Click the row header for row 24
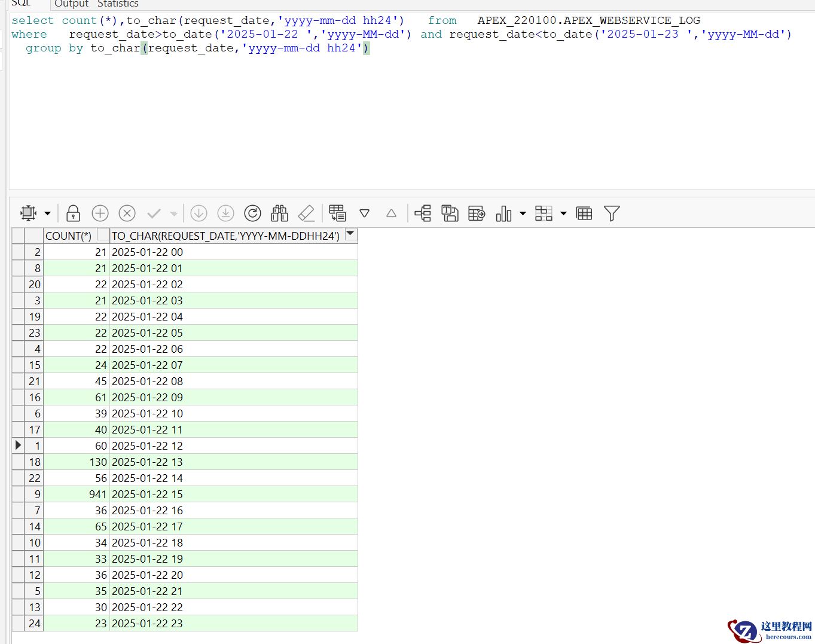This screenshot has height=644, width=815. point(34,624)
